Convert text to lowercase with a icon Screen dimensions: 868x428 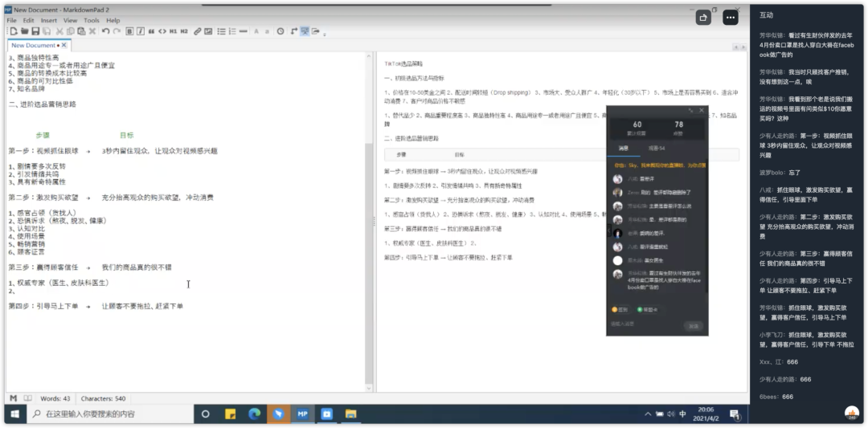[268, 31]
